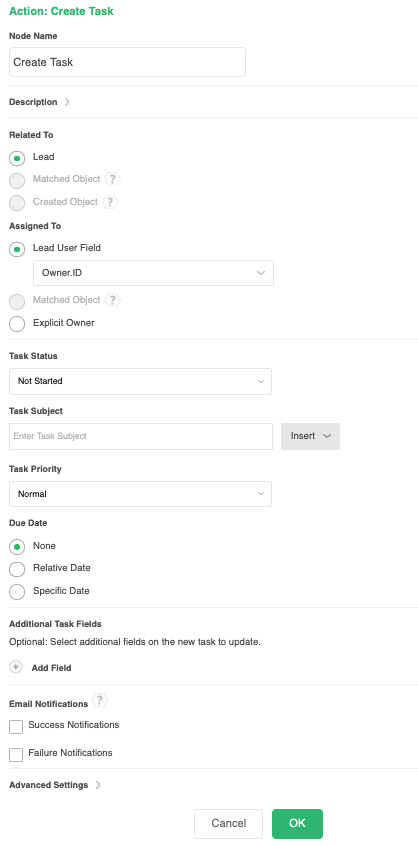Screen dimensions: 418x846
Task: Confirm with the OK button
Action: (297, 823)
